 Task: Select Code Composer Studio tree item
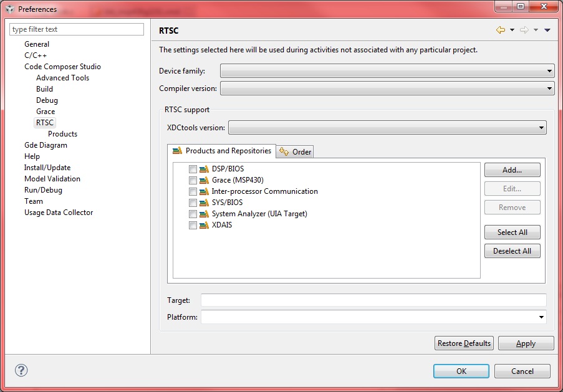[62, 67]
